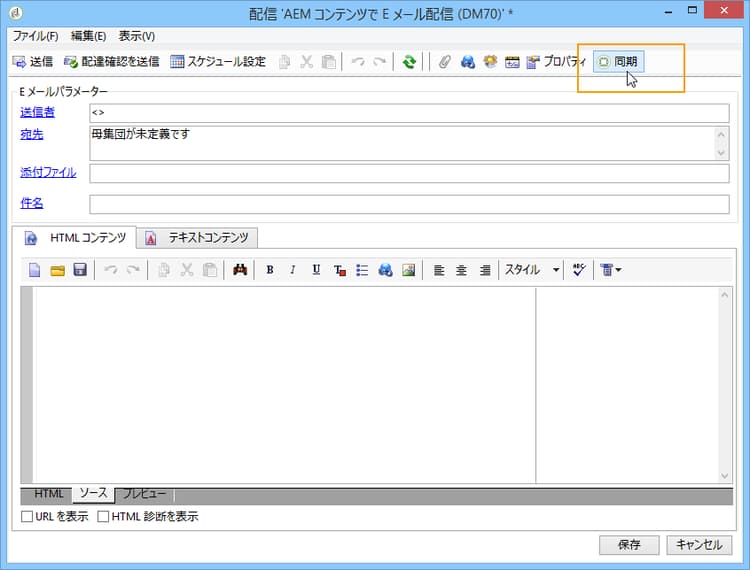This screenshot has height=570, width=750.
Task: Click the 同期 synchronize button
Action: pyautogui.click(x=618, y=62)
